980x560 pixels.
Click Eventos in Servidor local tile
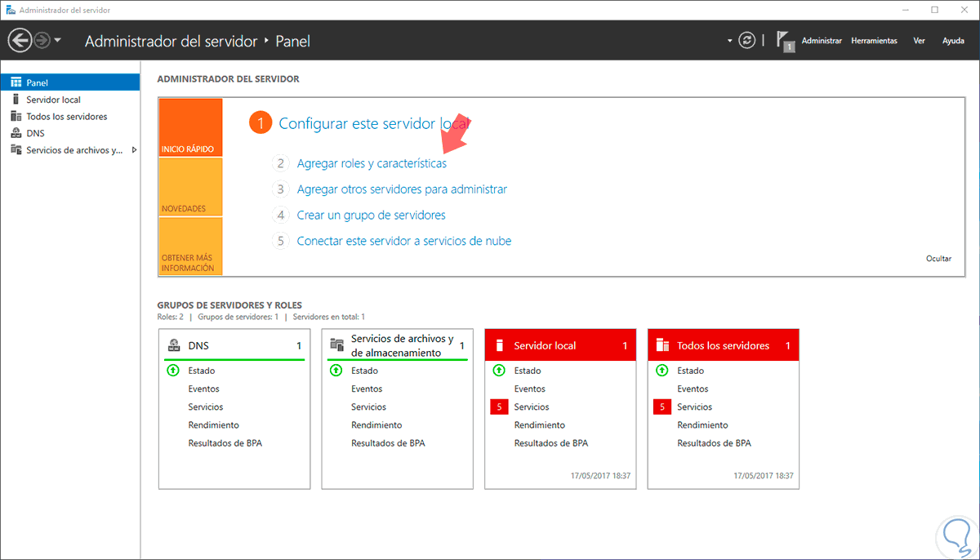point(530,389)
